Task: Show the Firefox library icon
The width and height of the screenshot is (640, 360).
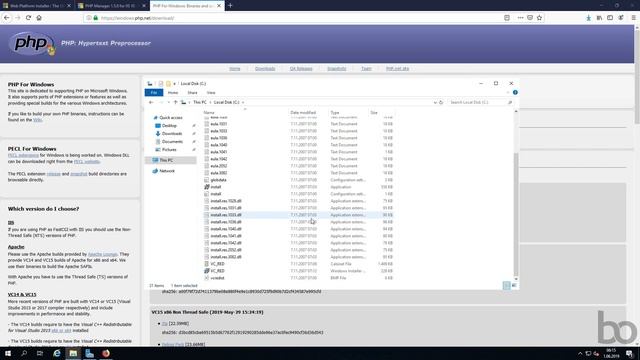Action: click(x=599, y=18)
